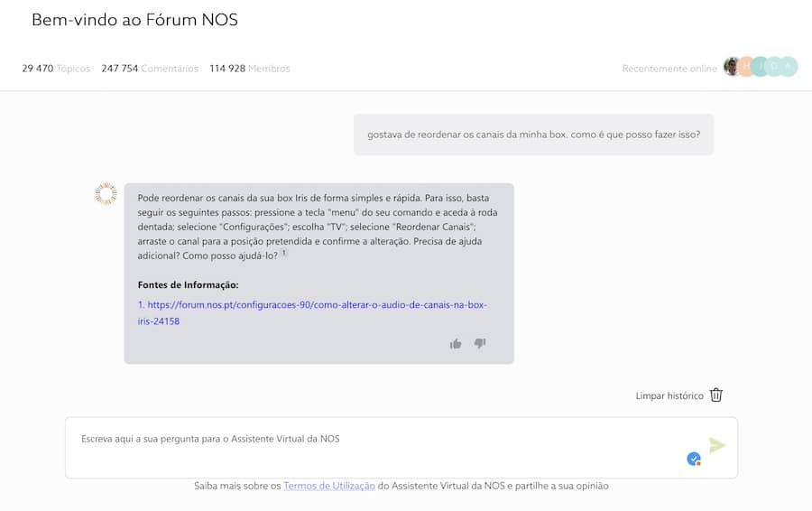Open the last "A" member avatar in the online row
This screenshot has width=812, height=511.
pos(789,67)
